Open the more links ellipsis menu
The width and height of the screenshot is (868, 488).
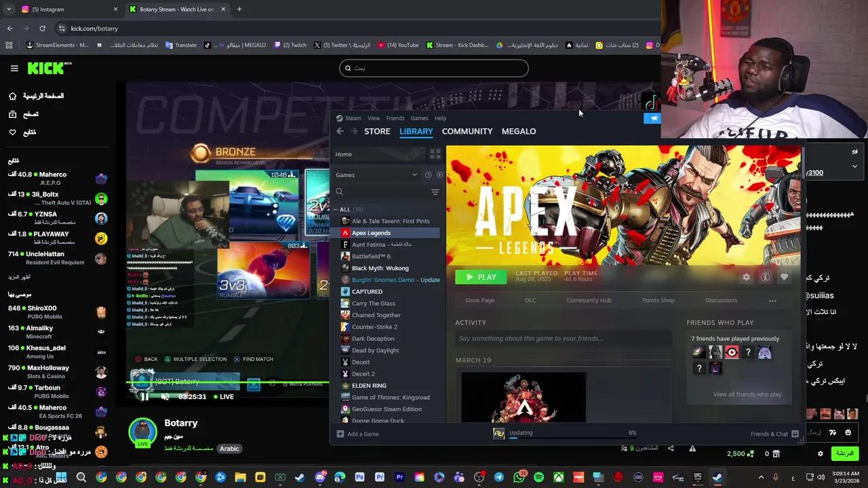(x=772, y=300)
